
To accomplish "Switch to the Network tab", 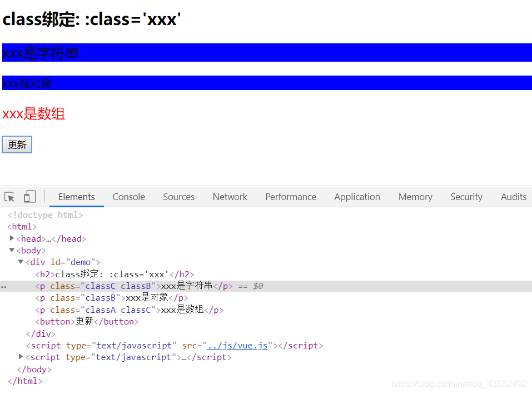I will [230, 197].
